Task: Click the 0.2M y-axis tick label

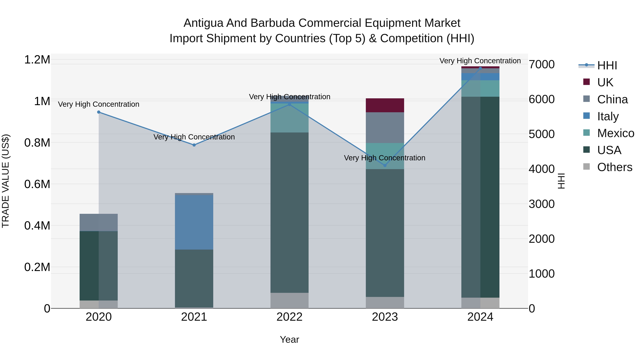Action: [x=37, y=267]
